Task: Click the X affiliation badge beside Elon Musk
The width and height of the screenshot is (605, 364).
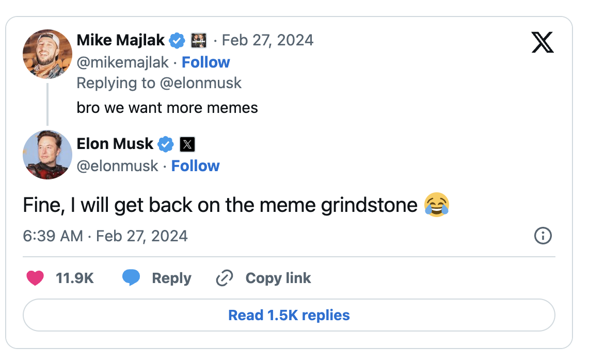Action: click(x=187, y=144)
